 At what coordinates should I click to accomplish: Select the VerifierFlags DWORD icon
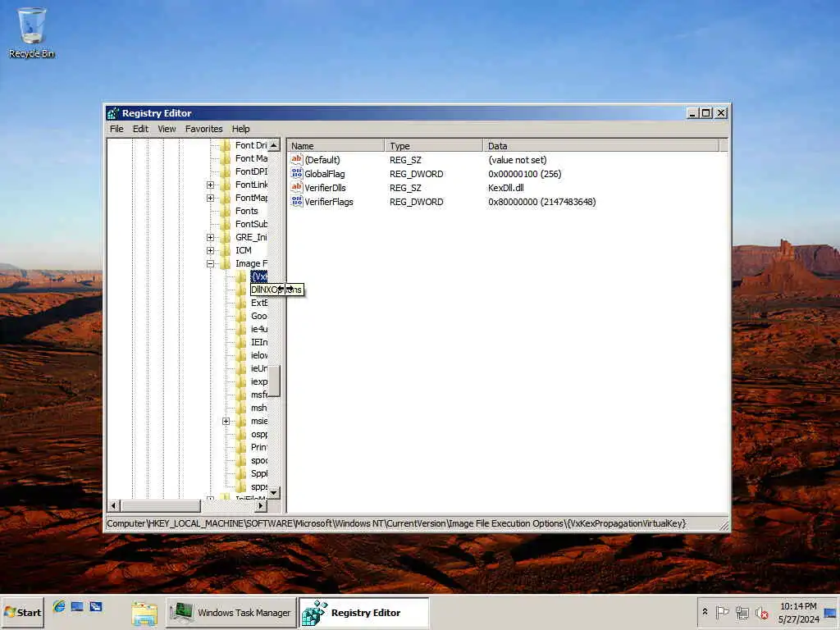coord(296,202)
